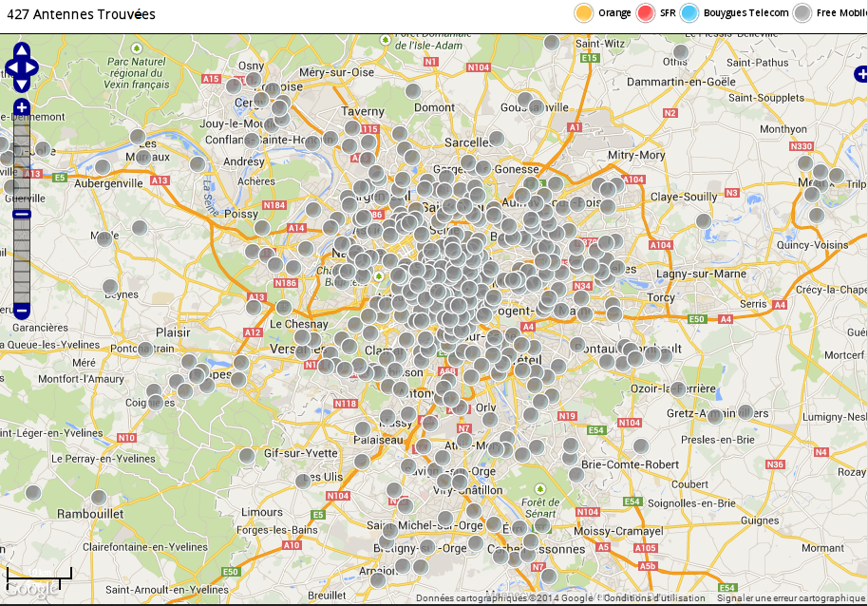Select antenna marker near Othis
The width and height of the screenshot is (868, 606).
click(681, 52)
